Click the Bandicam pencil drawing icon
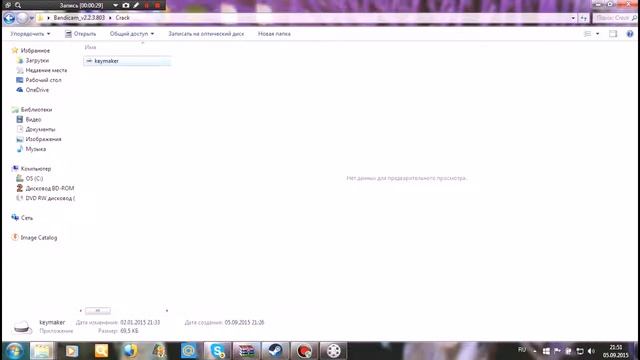Image resolution: width=640 pixels, height=360 pixels. [136, 5]
